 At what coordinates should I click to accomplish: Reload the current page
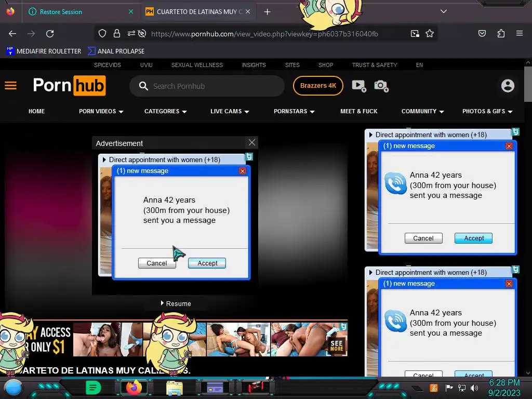(50, 34)
